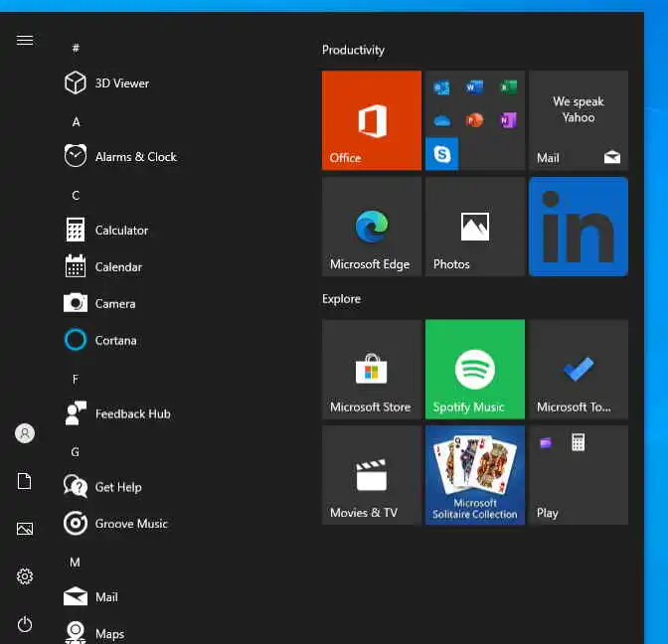Expand the Start menu hamburger button
The image size is (668, 644).
click(25, 40)
